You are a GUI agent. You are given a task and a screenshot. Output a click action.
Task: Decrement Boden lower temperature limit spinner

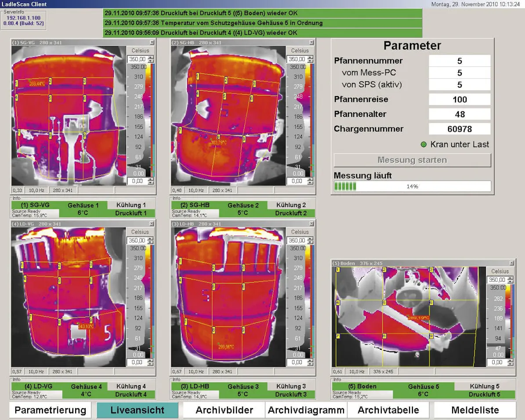point(510,364)
